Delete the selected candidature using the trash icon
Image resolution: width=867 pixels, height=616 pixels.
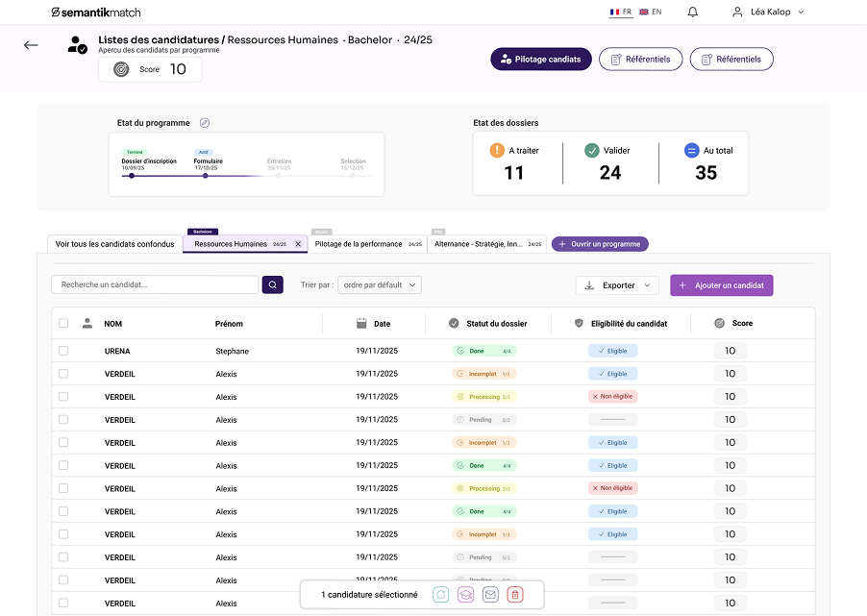[516, 595]
